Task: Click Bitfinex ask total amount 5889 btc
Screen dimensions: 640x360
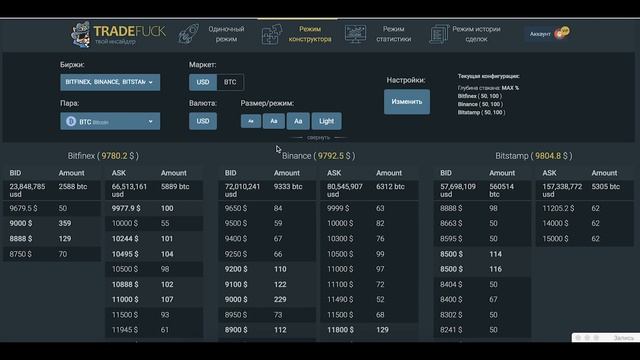Action: coord(175,187)
